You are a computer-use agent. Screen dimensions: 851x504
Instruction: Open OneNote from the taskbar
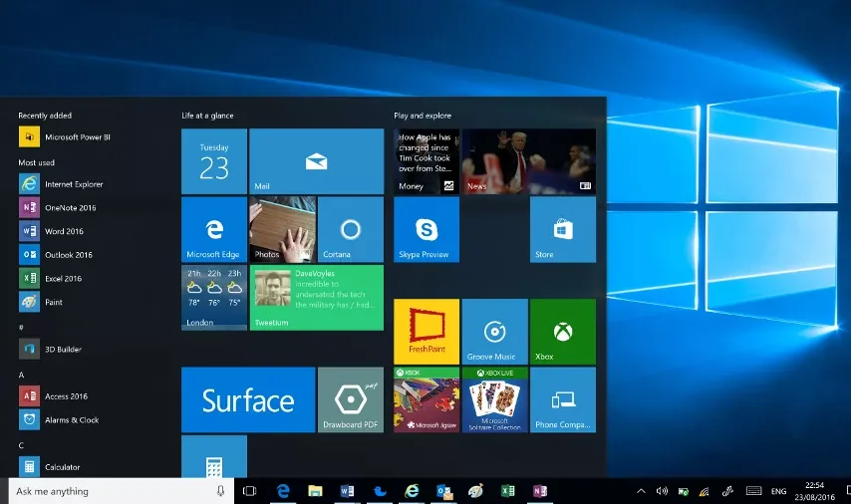pos(540,491)
